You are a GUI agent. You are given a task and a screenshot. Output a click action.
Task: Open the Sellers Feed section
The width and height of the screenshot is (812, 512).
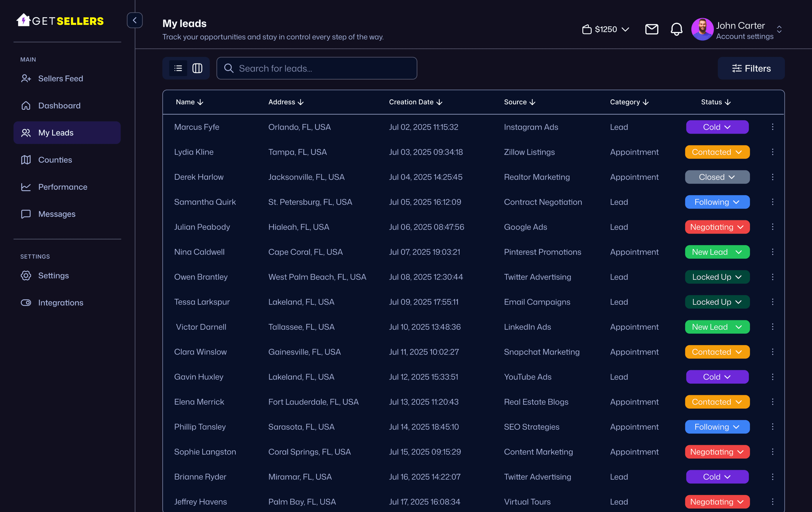pyautogui.click(x=61, y=78)
